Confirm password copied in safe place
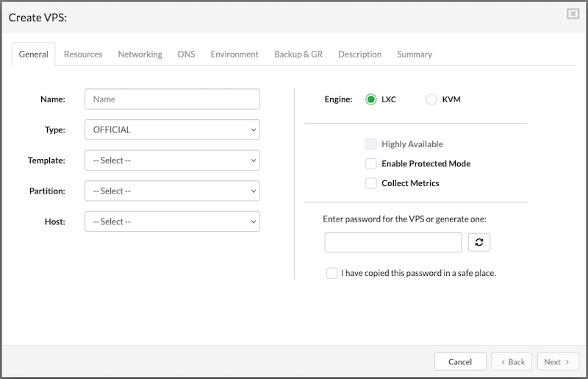588x379 pixels. point(332,273)
